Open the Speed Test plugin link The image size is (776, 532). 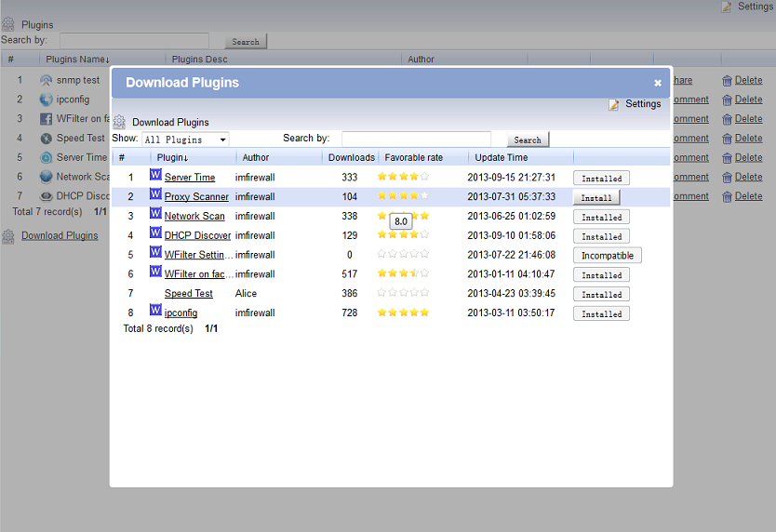click(x=189, y=293)
